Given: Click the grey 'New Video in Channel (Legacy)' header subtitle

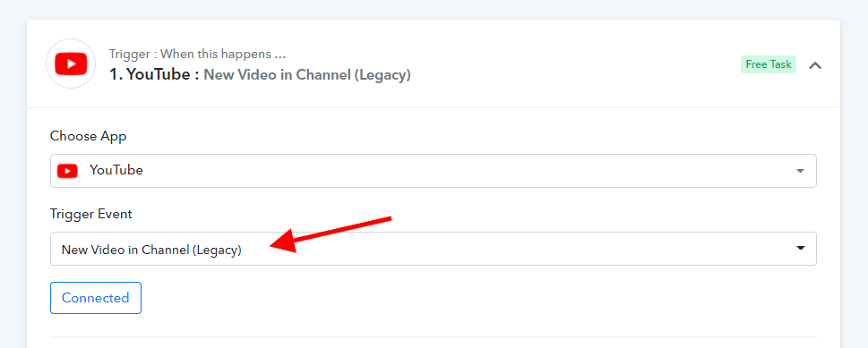Looking at the screenshot, I should coord(307,74).
